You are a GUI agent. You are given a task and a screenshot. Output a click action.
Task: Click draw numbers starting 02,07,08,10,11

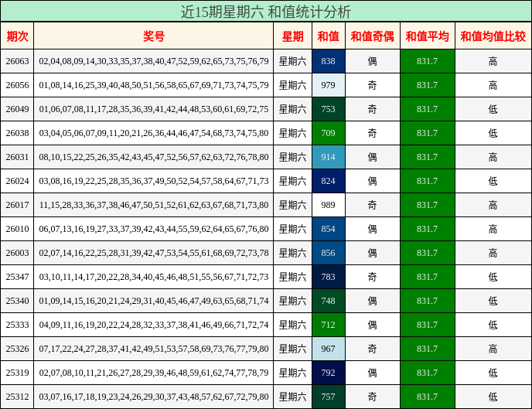click(154, 373)
